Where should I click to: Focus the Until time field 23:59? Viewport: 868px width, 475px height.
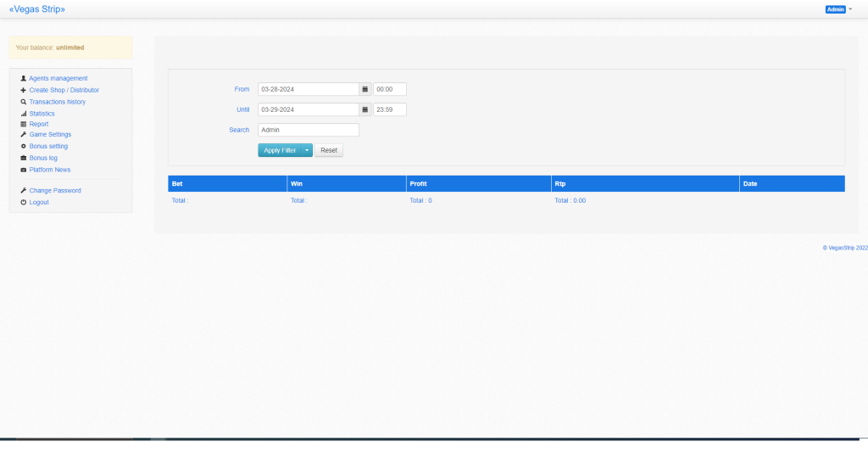coord(390,109)
